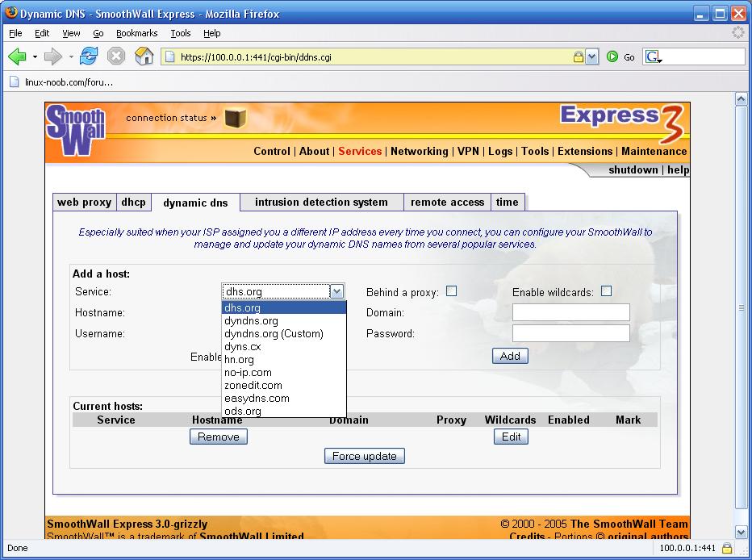752x560 pixels.
Task: Click the connection status box icon
Action: tap(235, 118)
